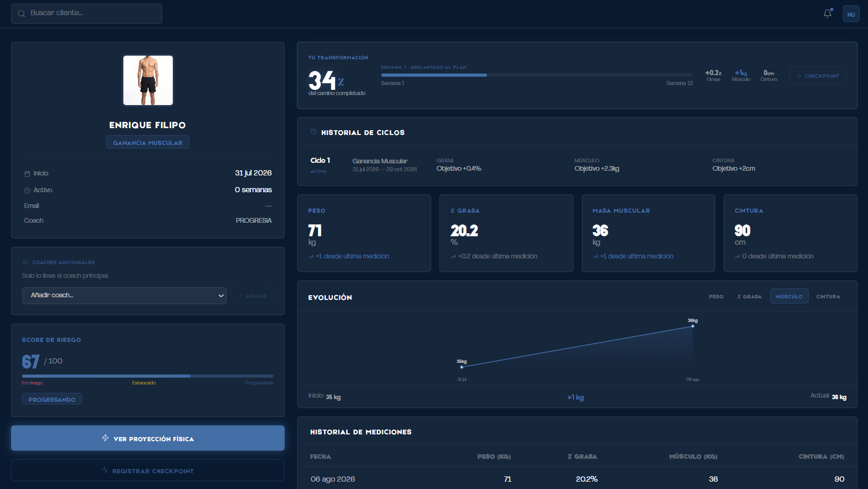Click Enrique Filipo's profile photo
This screenshot has width=868, height=489.
pyautogui.click(x=148, y=80)
